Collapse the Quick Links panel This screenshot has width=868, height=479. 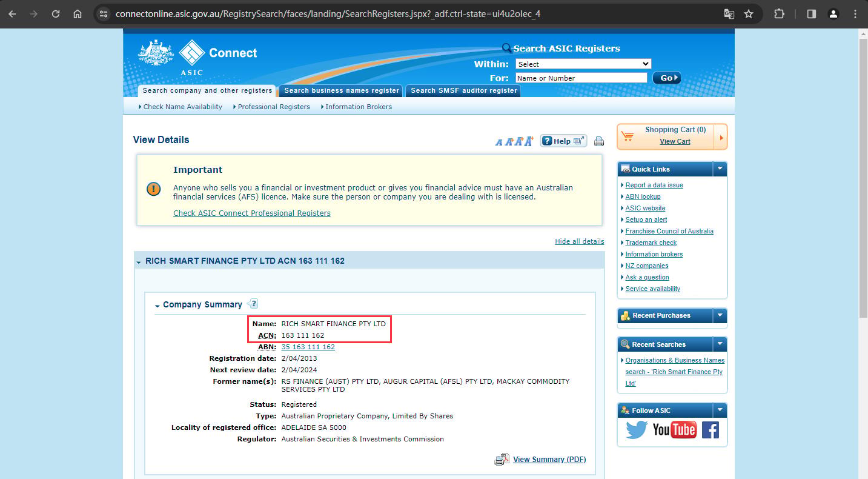pos(720,169)
